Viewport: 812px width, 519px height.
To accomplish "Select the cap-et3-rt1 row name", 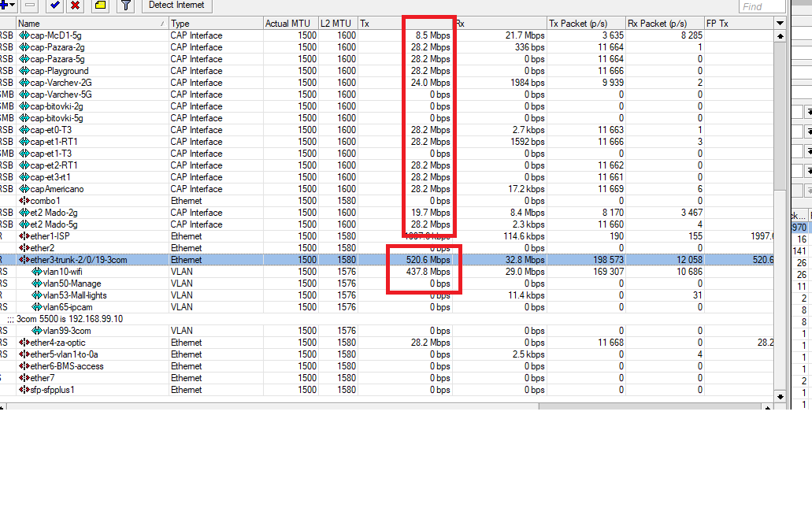I will coord(50,177).
